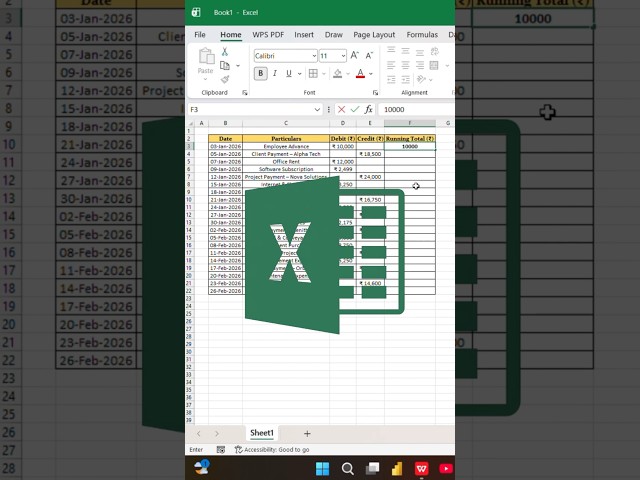The height and width of the screenshot is (480, 640).
Task: Click the Decrease Indent icon
Action: pyautogui.click(x=391, y=79)
